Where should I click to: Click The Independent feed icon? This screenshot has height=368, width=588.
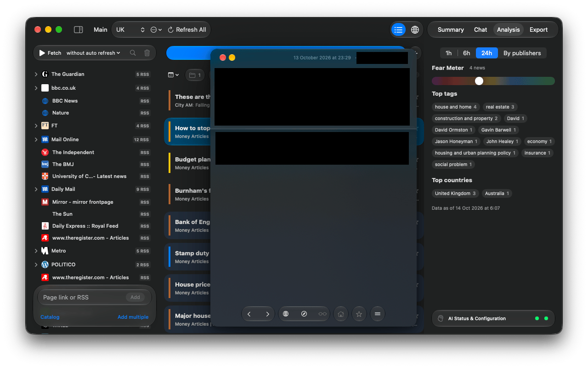(x=45, y=152)
